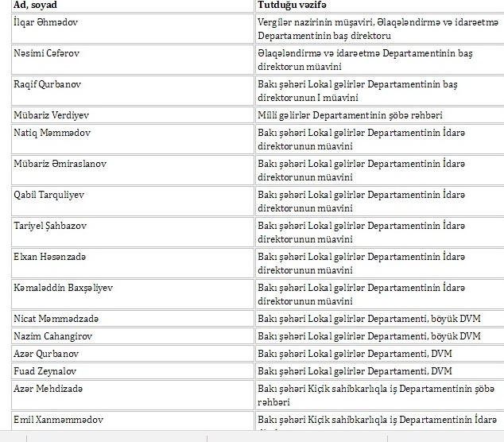Click the position cell in Mübariz Əmiraslanov's row
This screenshot has width=504, height=442.
click(380, 170)
